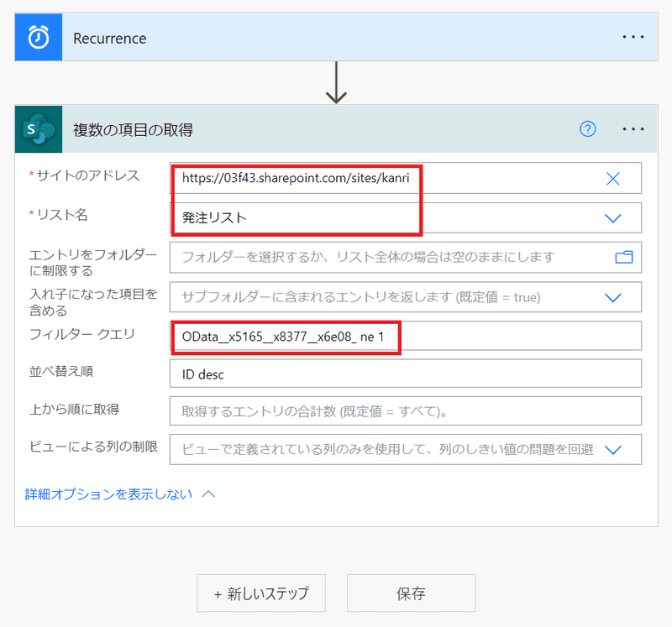Expand the ビューによる列の制限 dropdown
This screenshot has width=672, height=627.
point(613,450)
